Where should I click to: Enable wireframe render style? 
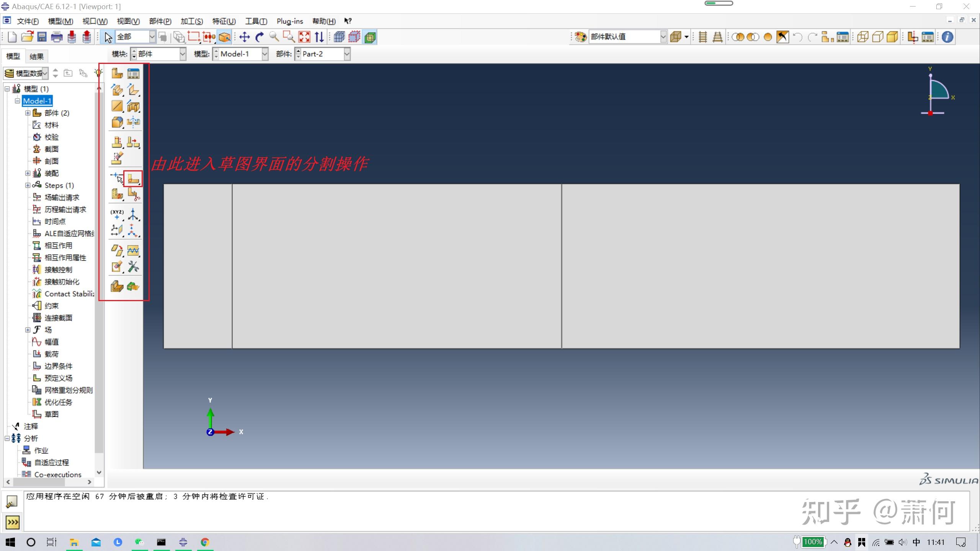tap(863, 37)
